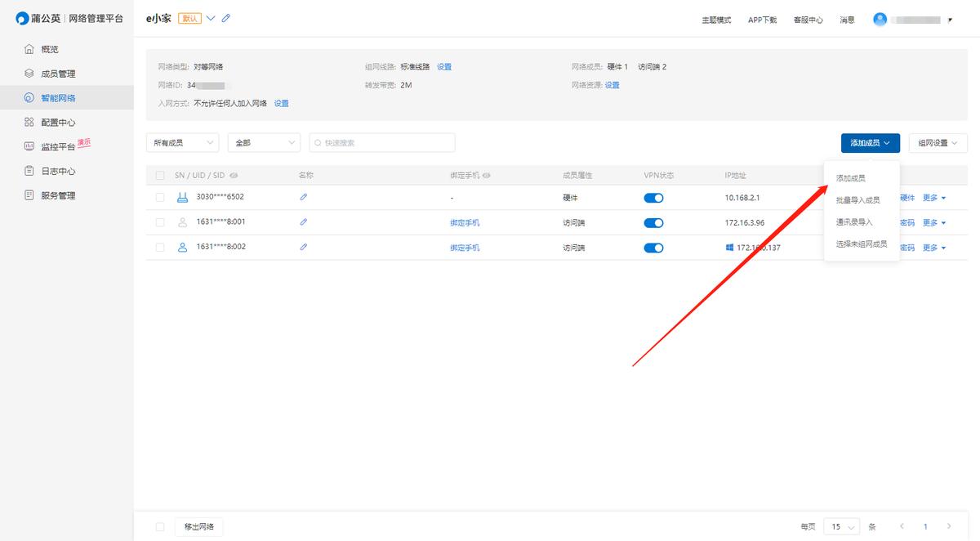This screenshot has height=541, width=980.
Task: Open 配置中心 in the sidebar
Action: coord(57,123)
